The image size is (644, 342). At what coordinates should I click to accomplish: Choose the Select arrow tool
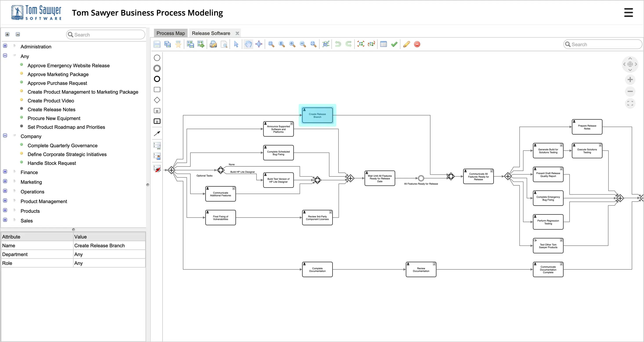click(236, 44)
